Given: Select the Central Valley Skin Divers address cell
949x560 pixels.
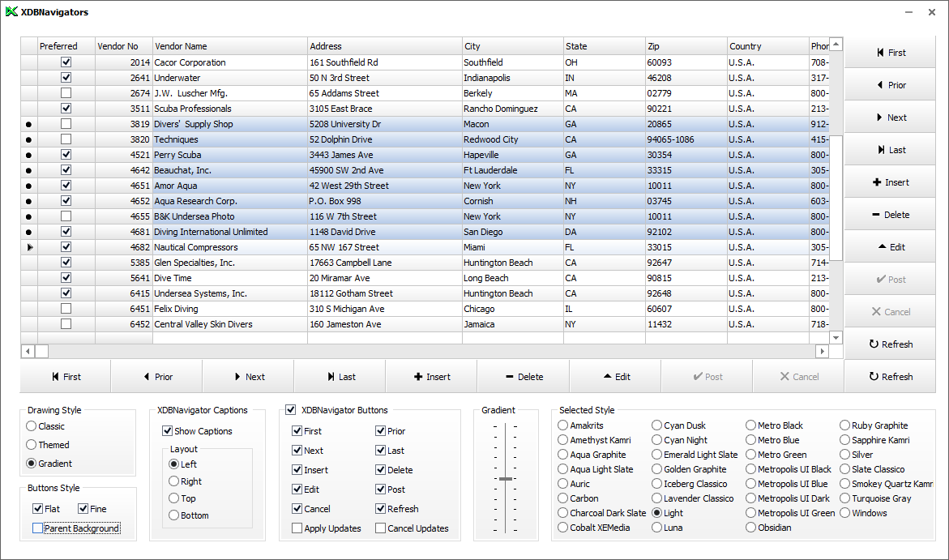Looking at the screenshot, I should point(384,324).
